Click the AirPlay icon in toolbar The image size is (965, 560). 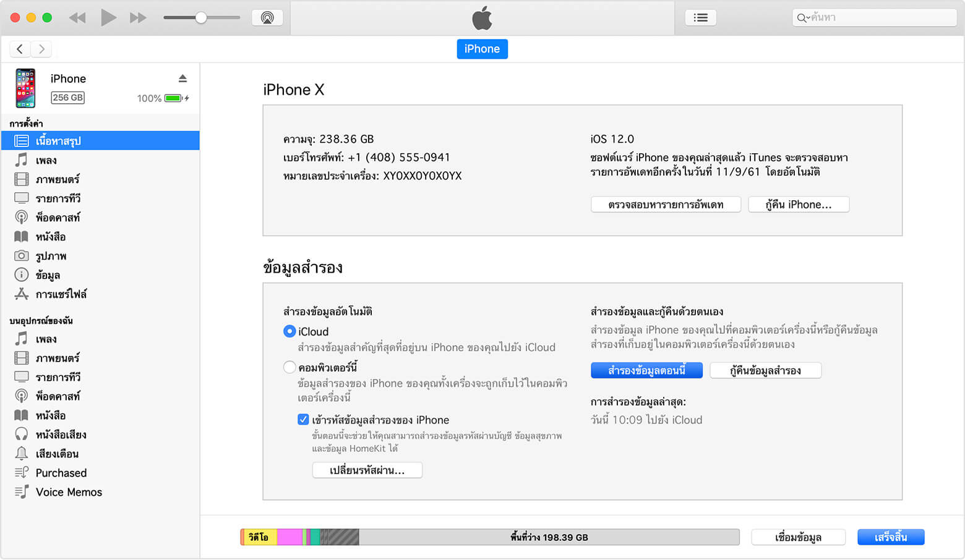click(x=267, y=18)
